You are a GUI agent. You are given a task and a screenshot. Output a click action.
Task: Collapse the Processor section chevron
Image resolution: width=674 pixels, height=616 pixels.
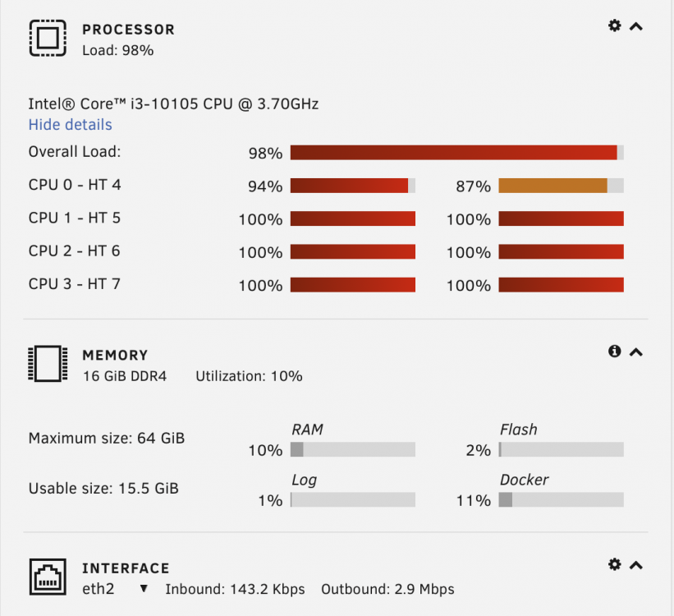636,26
